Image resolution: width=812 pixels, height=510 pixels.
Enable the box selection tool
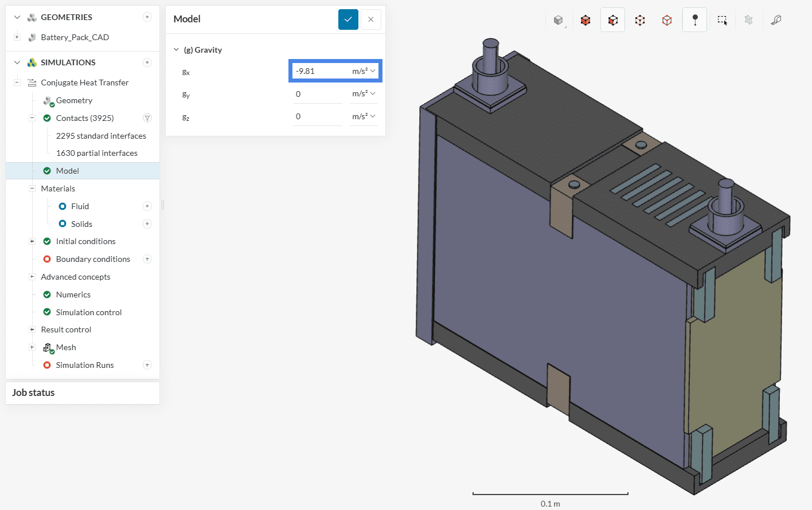(x=722, y=20)
